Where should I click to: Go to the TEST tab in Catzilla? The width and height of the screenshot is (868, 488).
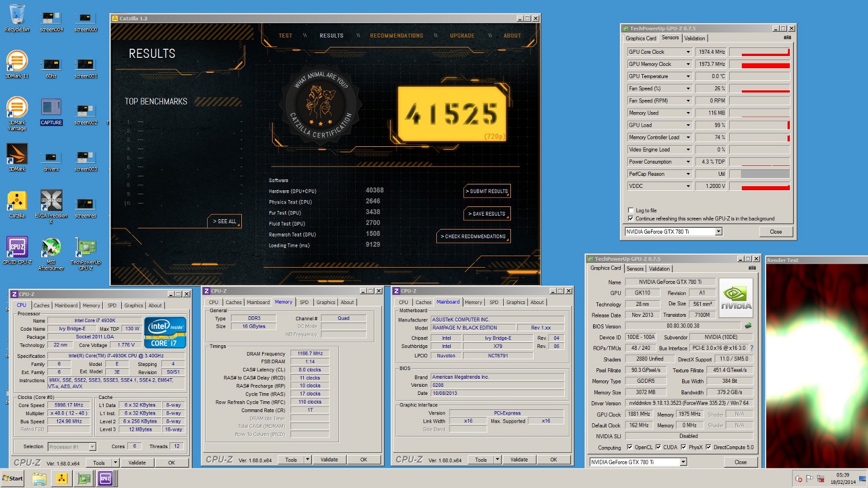pos(285,36)
